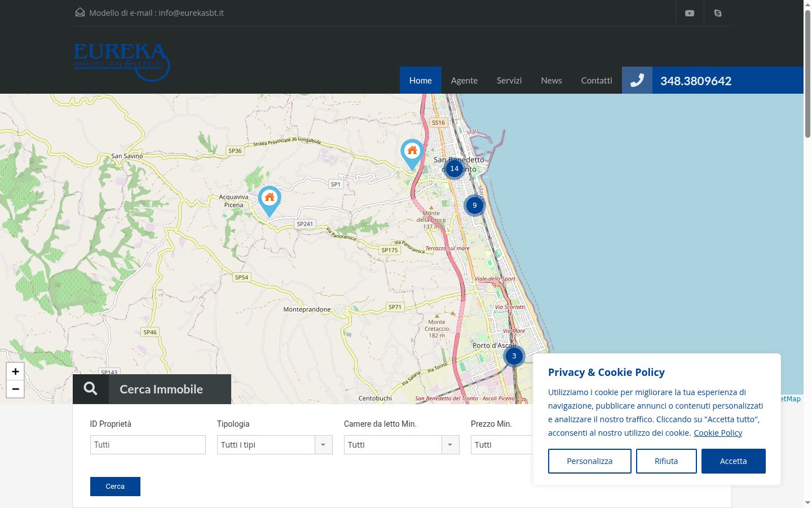Click the ID Proprietà input field
The height and width of the screenshot is (508, 812).
coord(148,445)
